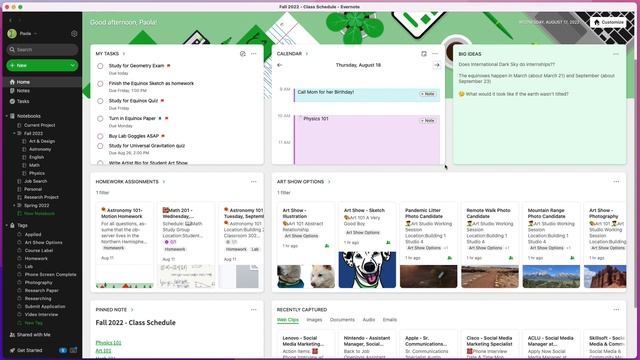Screen dimensions: 640x360
Task: Collapse the Notebooks section
Action: pyautogui.click(x=7, y=116)
